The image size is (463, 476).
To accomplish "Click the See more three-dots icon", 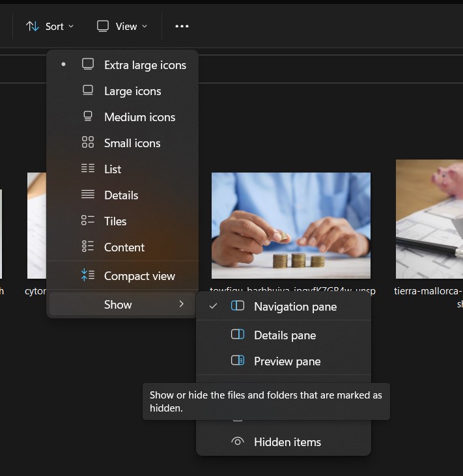I will (x=182, y=26).
